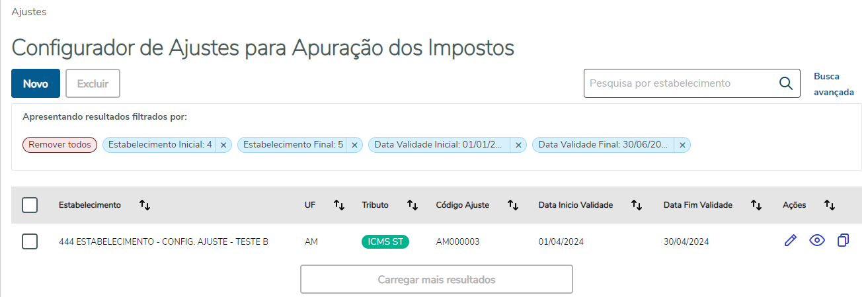Remove the Estabelecimento Inicial filter chip
Screen dimensions: 868x297
click(223, 145)
